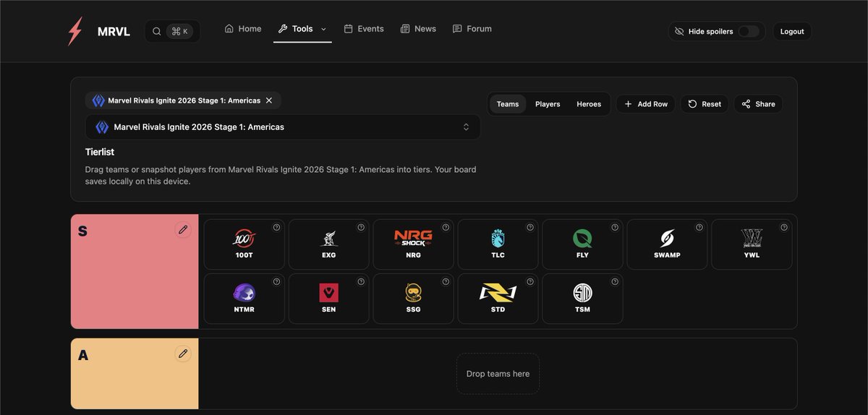Image resolution: width=868 pixels, height=415 pixels.
Task: Click the 'Drop teams here' placeholder
Action: (x=498, y=374)
